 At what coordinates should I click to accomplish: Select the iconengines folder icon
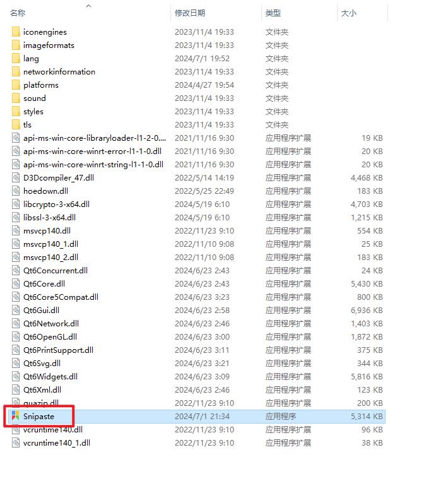(x=16, y=32)
